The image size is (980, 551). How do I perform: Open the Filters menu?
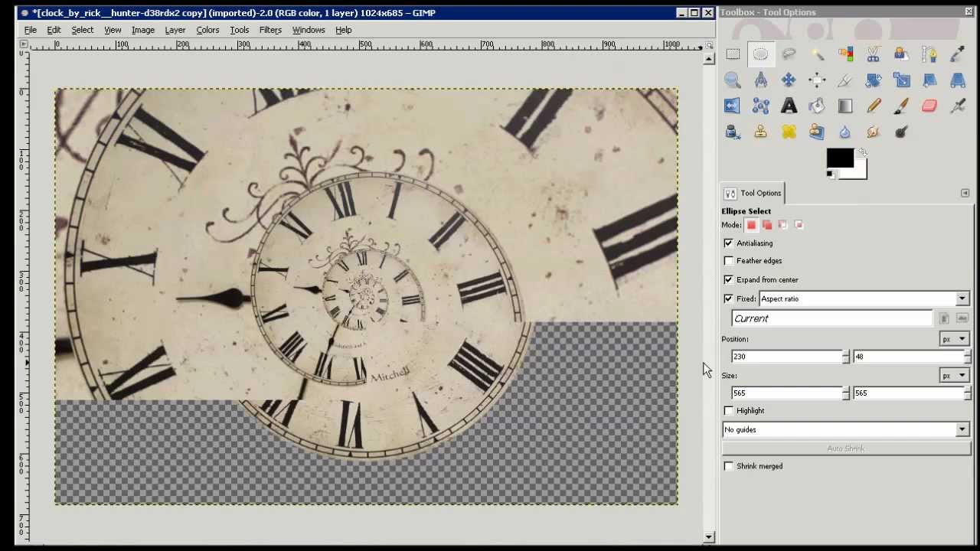tap(270, 30)
